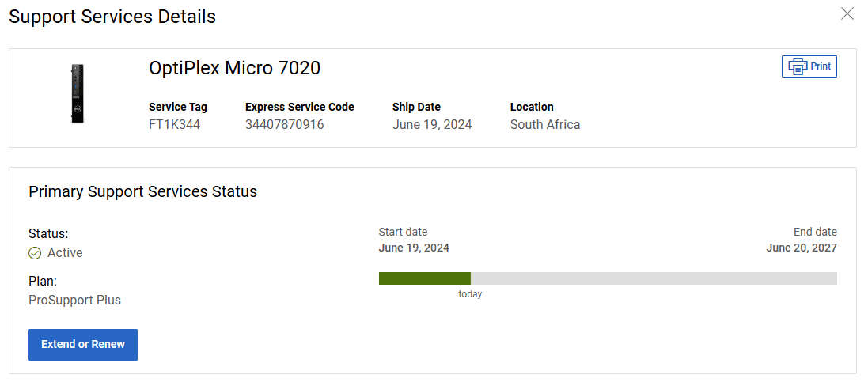Click the green elapsed portion of warranty bar
The width and height of the screenshot is (868, 382).
tap(424, 278)
